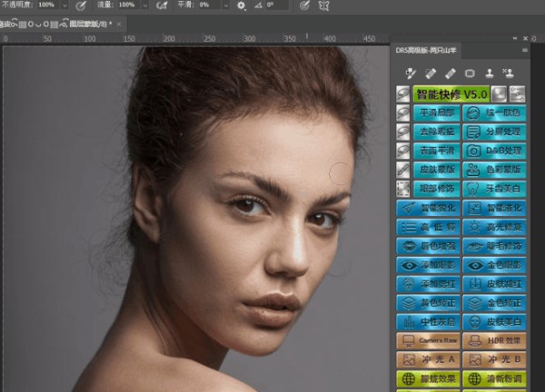The width and height of the screenshot is (545, 392).
Task: Click the silver gradient square icon next to V5.0
Action: pyautogui.click(x=499, y=94)
